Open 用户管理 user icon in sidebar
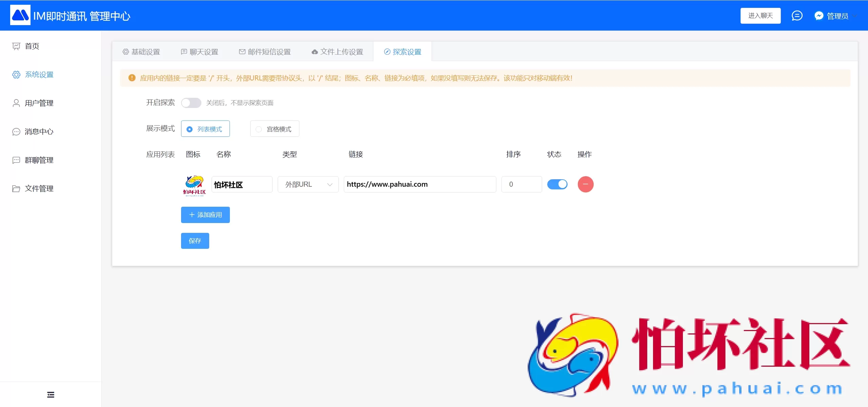 (x=17, y=103)
